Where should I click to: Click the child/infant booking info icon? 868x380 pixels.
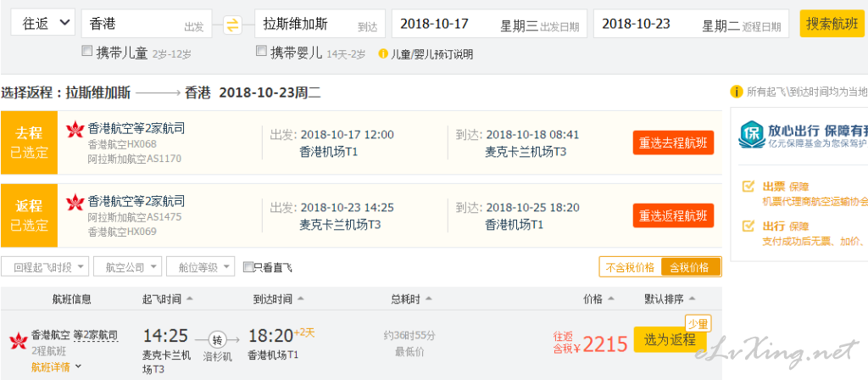click(383, 53)
